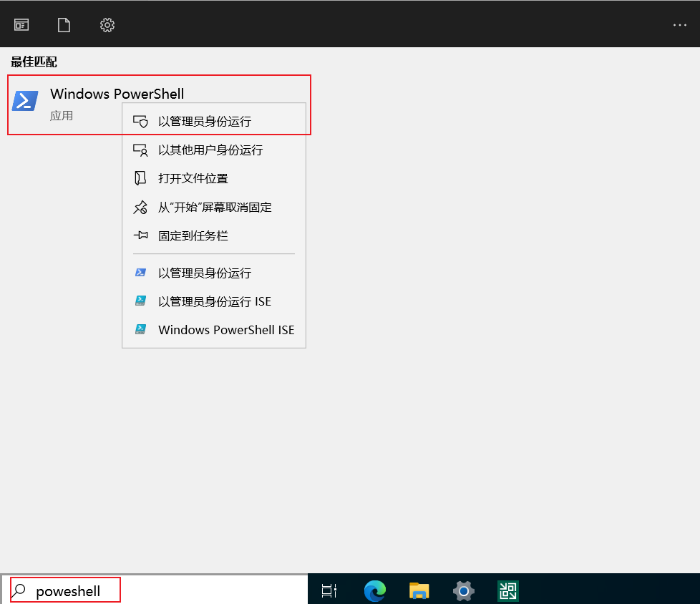Click the Windows PowerShell ISE icon

pyautogui.click(x=141, y=330)
